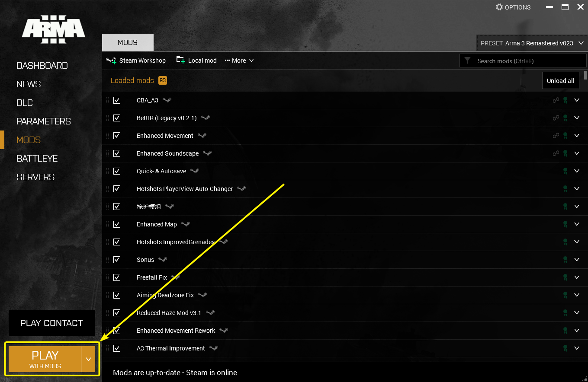Open the dropdown arrow beside Play with Mods
The image size is (588, 382).
click(89, 359)
